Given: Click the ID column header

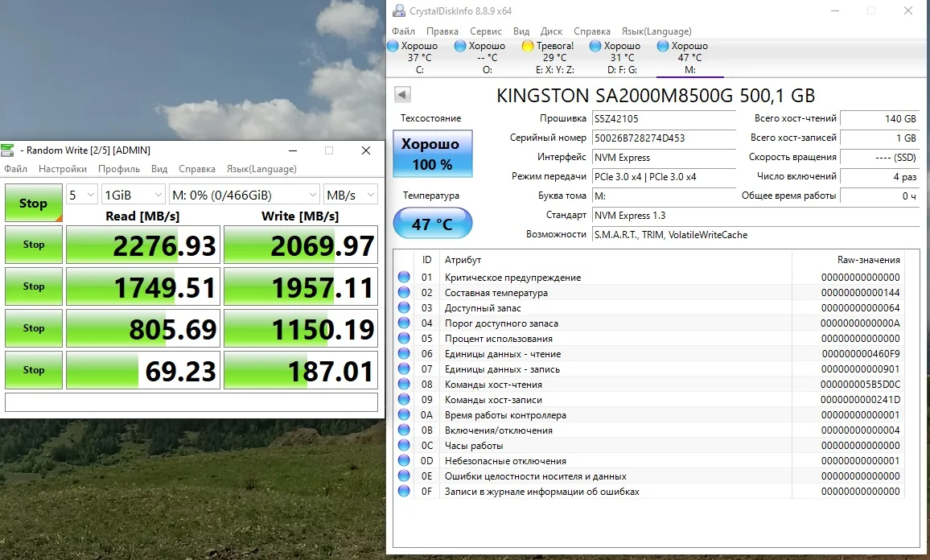Looking at the screenshot, I should (426, 259).
